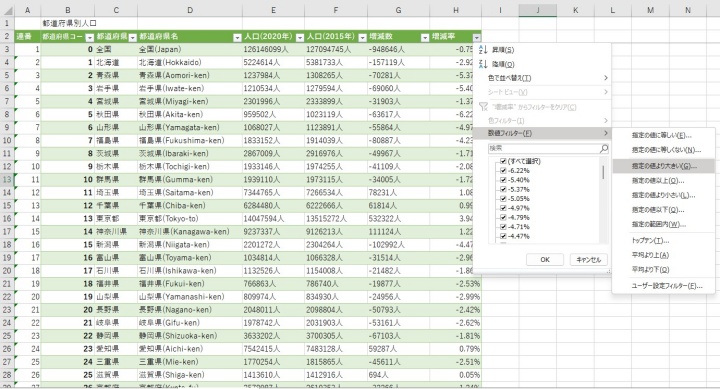This screenshot has width=720, height=389.
Task: Open the 増減率 column filter dropdown
Action: click(x=477, y=38)
